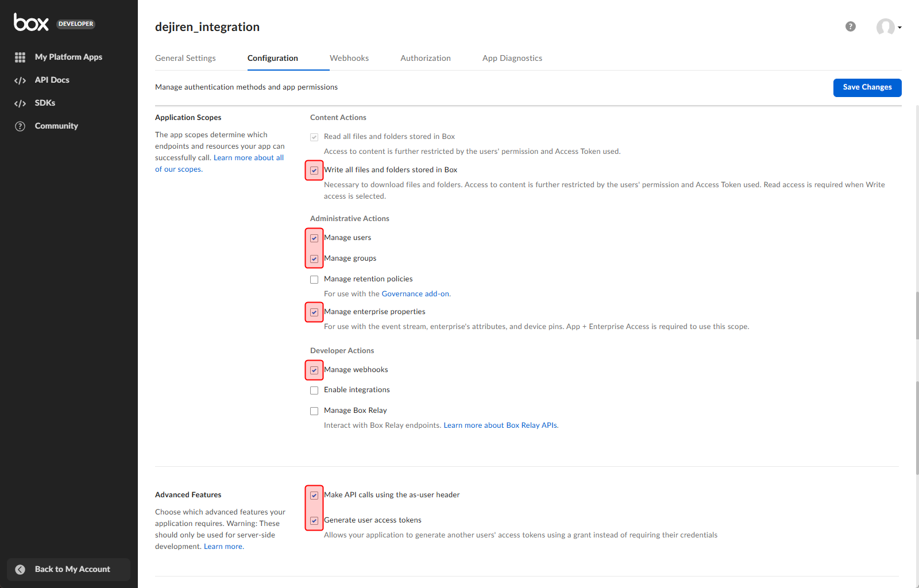
Task: Click the Box logo
Action: [31, 22]
